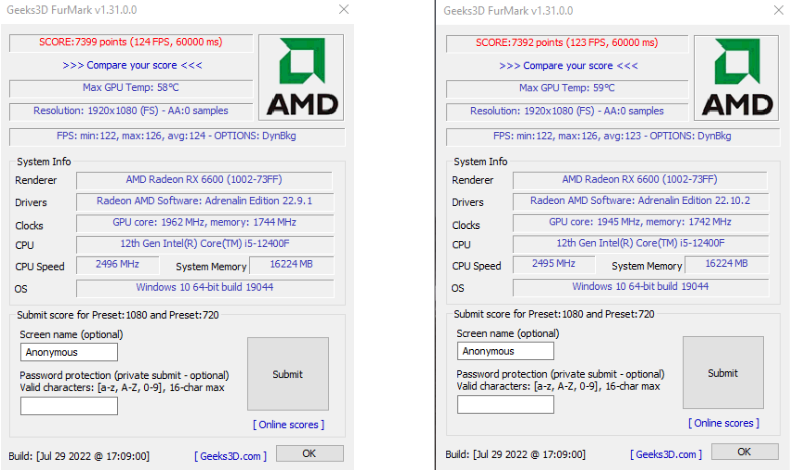This screenshot has height=470, width=790.
Task: Click the password protection field in left window
Action: tap(69, 406)
